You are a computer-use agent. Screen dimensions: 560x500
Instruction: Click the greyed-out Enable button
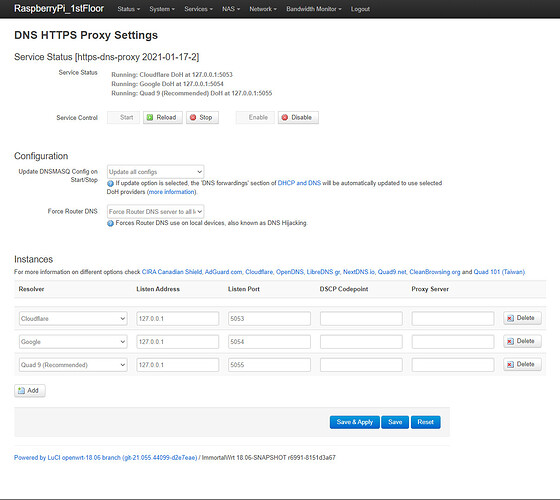[255, 118]
